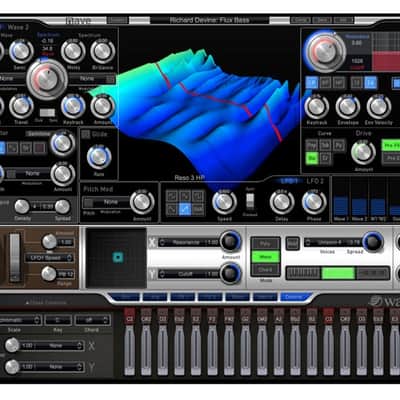Choose the BP filter type button
The image size is (400, 400).
tap(325, 83)
